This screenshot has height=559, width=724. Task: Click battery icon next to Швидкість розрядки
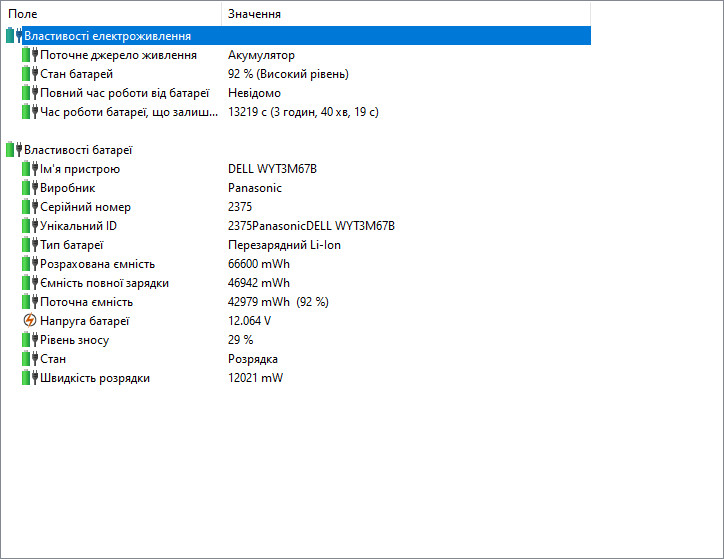click(29, 378)
